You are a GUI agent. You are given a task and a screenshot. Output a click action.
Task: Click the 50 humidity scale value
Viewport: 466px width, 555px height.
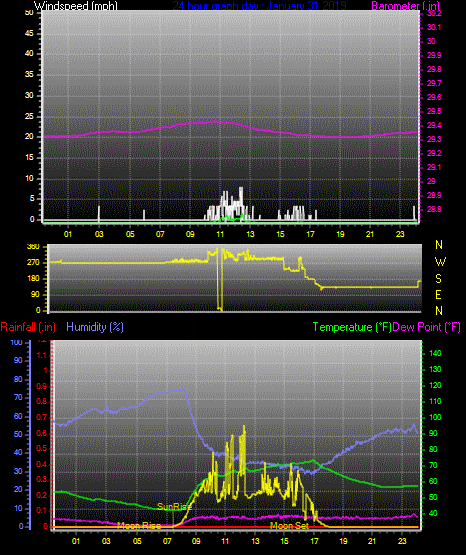pyautogui.click(x=18, y=434)
